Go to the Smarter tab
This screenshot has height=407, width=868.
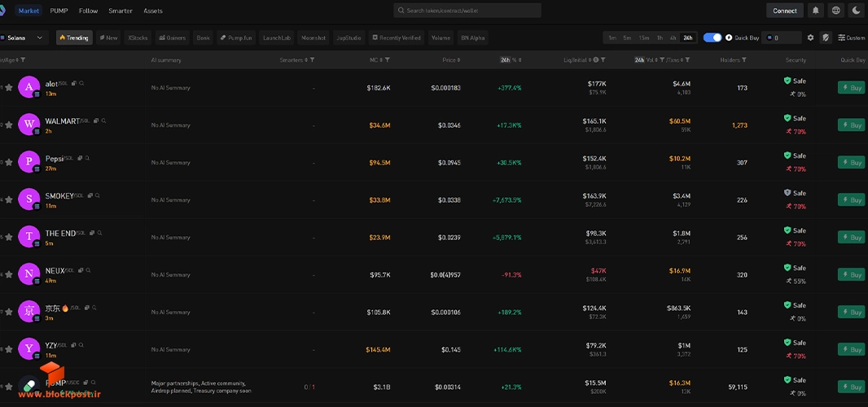coord(121,11)
